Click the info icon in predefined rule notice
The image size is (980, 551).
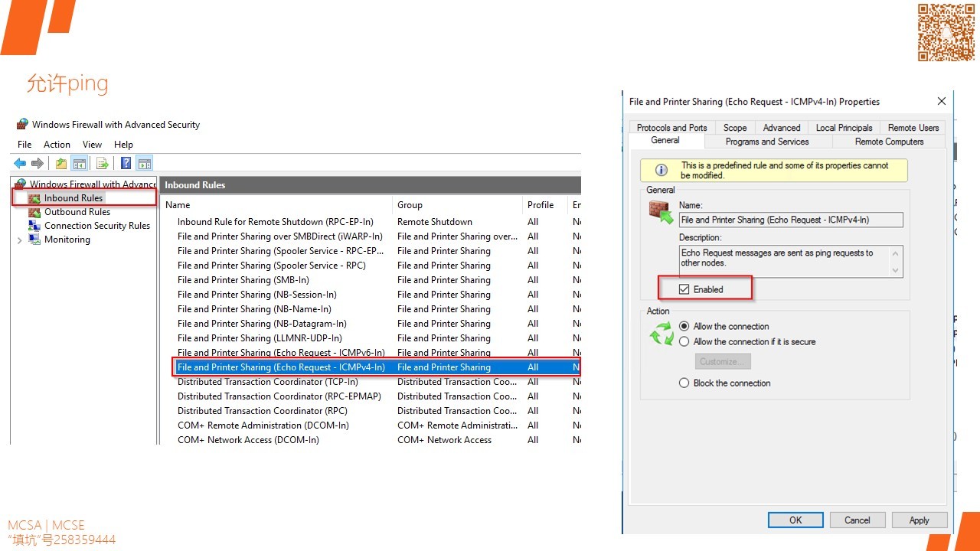pyautogui.click(x=661, y=170)
